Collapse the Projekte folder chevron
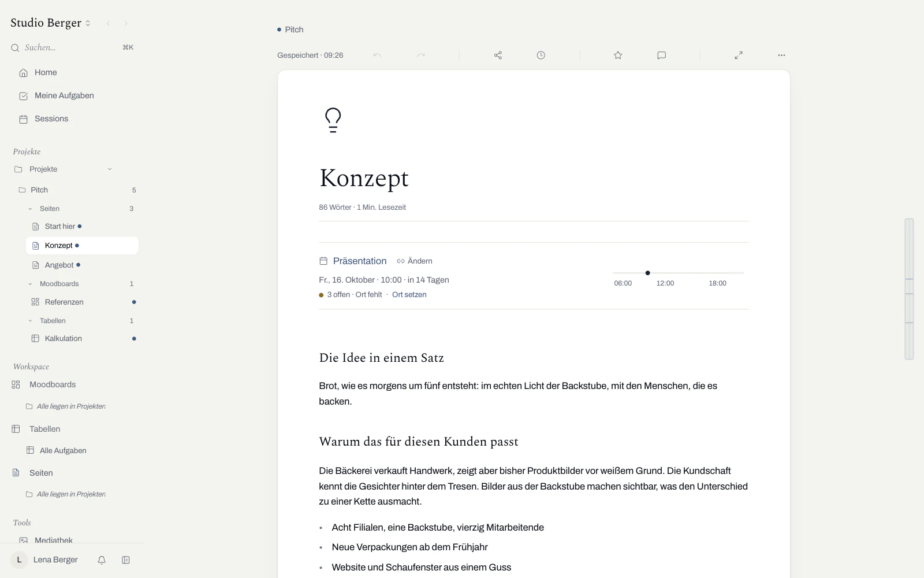The width and height of the screenshot is (924, 578). pyautogui.click(x=110, y=169)
